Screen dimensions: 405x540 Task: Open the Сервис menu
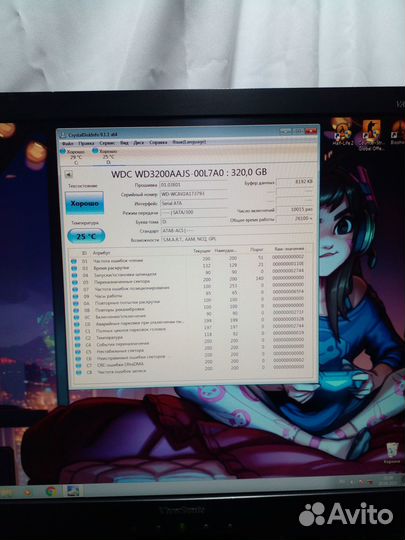[x=107, y=143]
